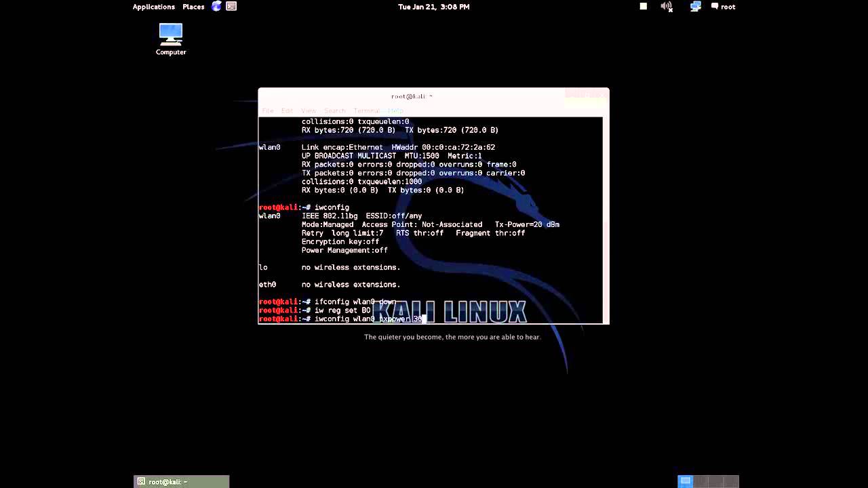Click the 'IEEE 802.11bg' text
This screenshot has height=488, width=868.
pyautogui.click(x=330, y=216)
